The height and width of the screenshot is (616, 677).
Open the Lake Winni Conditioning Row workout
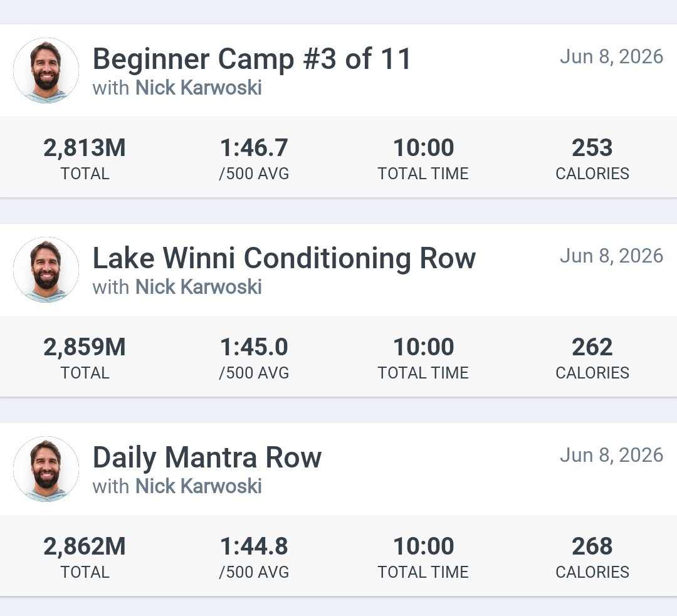click(x=284, y=258)
